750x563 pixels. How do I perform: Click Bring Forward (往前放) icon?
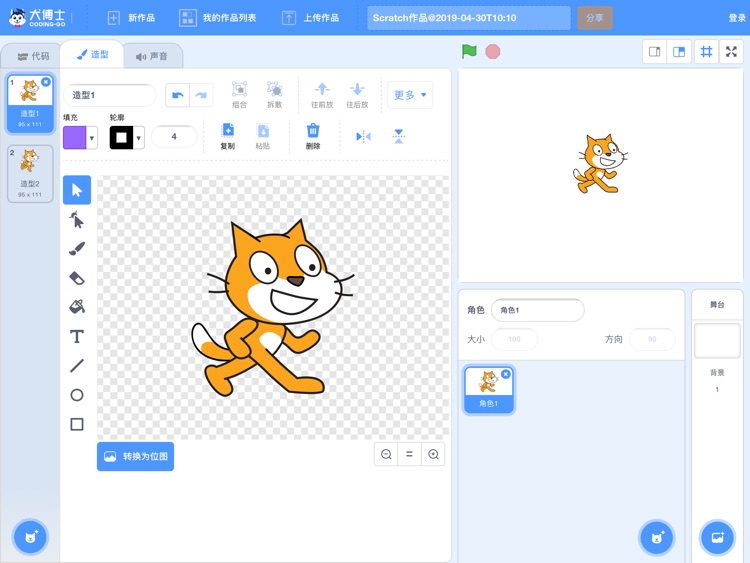click(322, 94)
